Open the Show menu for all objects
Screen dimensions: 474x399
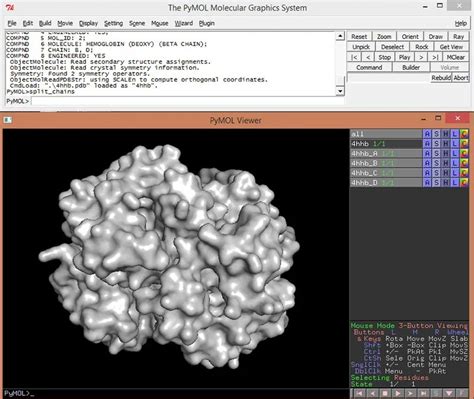[x=436, y=134]
